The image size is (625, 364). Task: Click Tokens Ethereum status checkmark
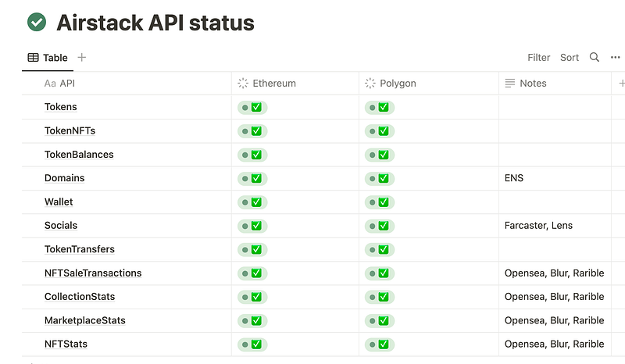[256, 107]
